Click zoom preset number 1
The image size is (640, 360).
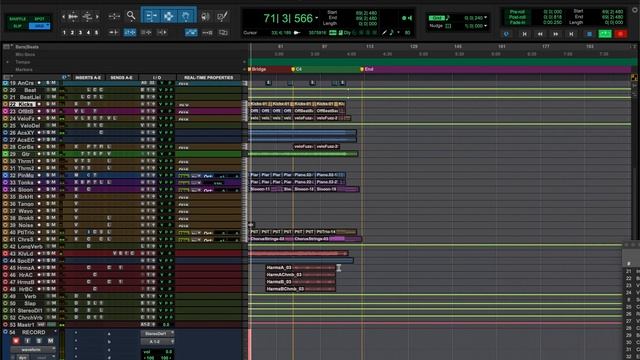coord(64,32)
